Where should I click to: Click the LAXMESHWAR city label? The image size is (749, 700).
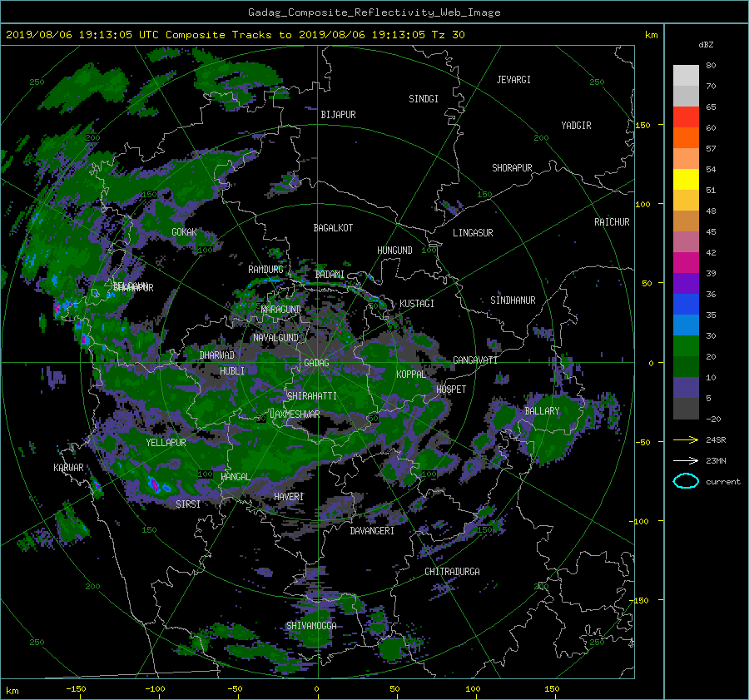(x=295, y=415)
